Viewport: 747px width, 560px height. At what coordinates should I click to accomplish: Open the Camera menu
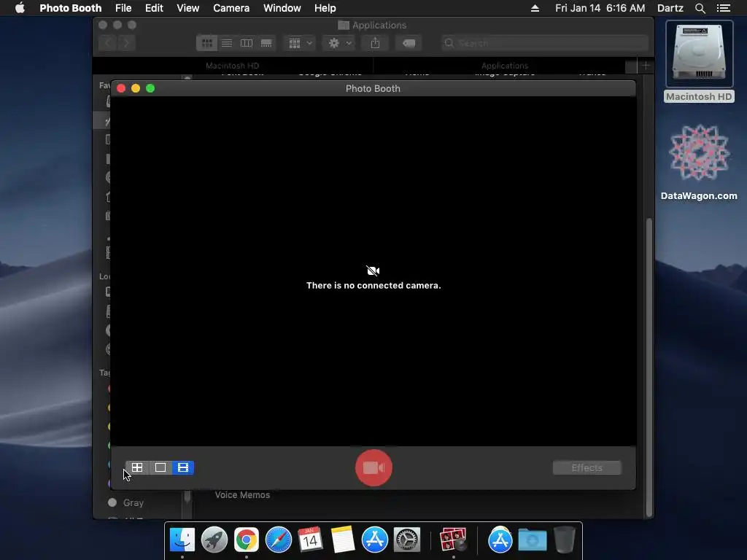(x=231, y=8)
